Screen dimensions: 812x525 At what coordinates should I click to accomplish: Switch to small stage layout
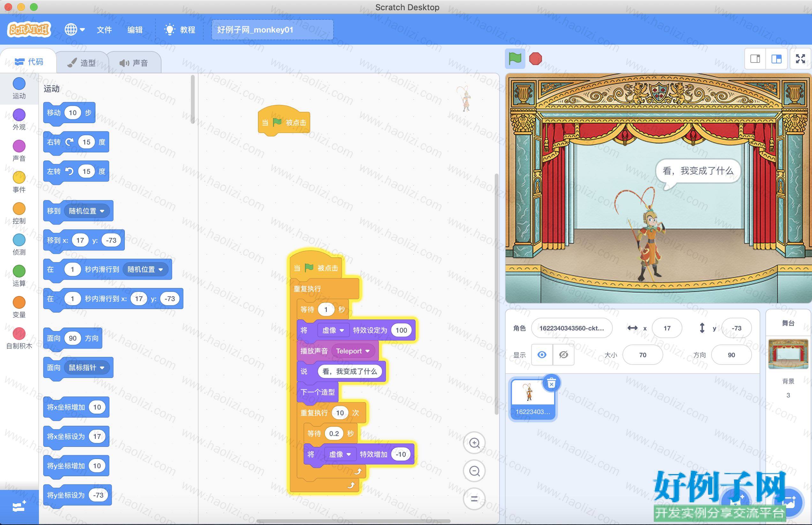click(x=755, y=59)
